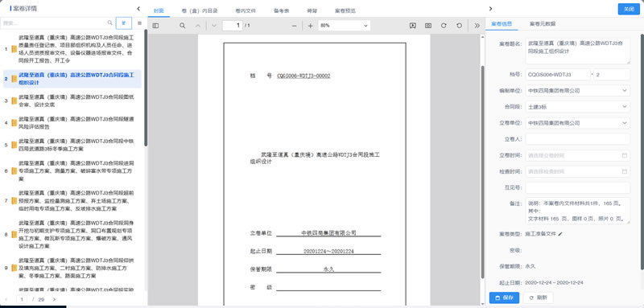Select file 5 冬季施工方案 entry
This screenshot has height=308, width=644.
click(72, 145)
